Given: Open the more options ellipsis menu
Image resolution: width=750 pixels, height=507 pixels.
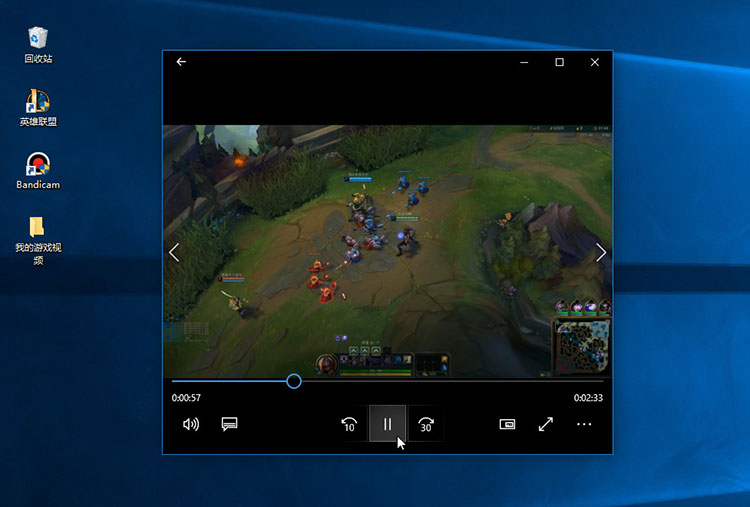Looking at the screenshot, I should click(584, 424).
